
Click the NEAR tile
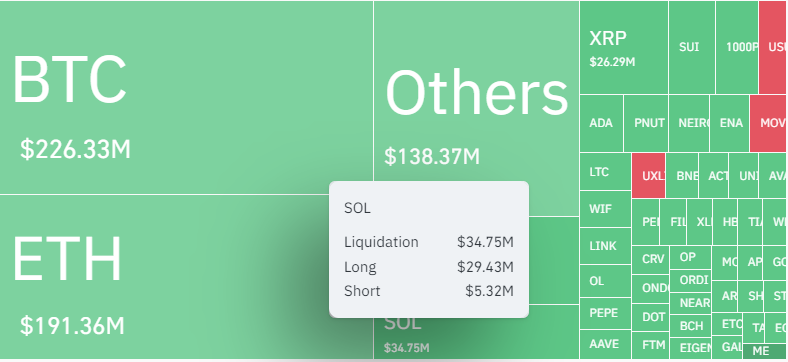(691, 303)
